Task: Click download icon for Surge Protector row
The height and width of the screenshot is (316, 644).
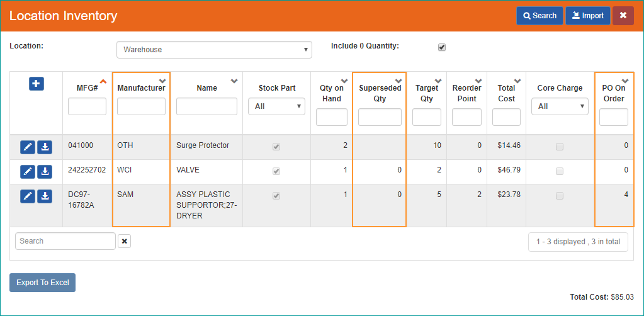Action: click(45, 147)
